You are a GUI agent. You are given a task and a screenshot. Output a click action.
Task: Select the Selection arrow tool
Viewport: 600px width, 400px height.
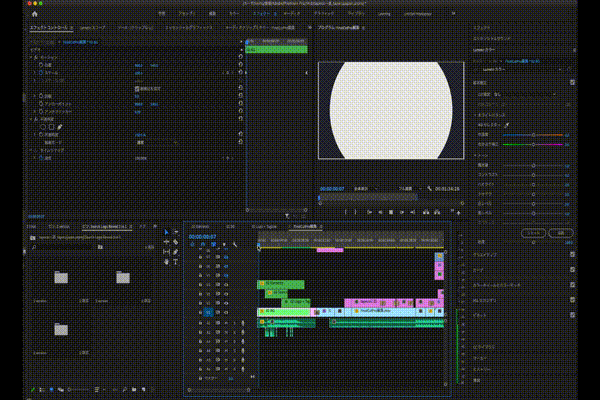click(166, 232)
